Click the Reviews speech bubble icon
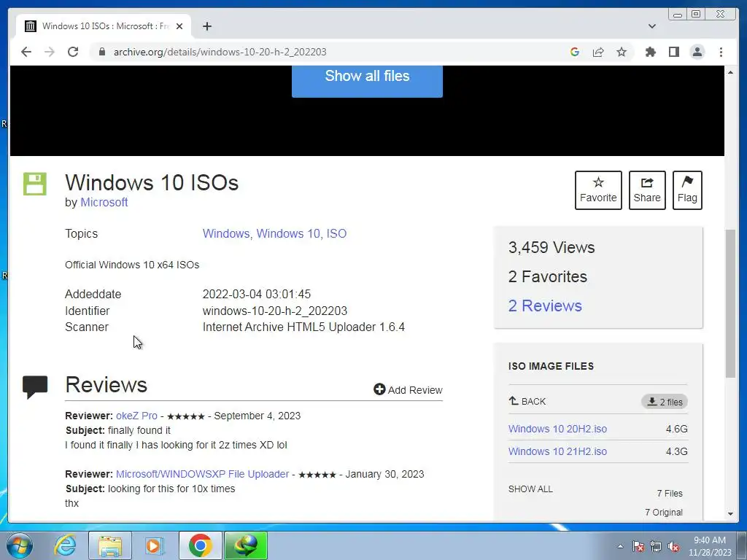Viewport: 747px width, 560px height. (x=35, y=386)
